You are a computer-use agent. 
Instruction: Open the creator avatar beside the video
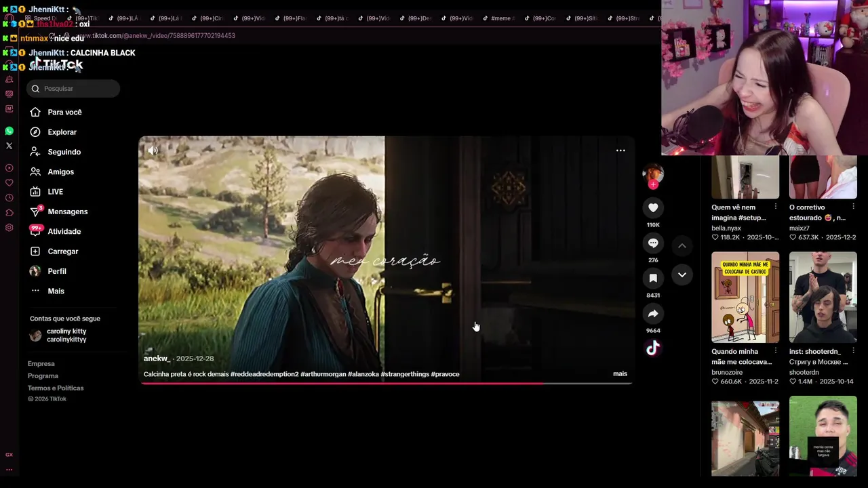[652, 174]
